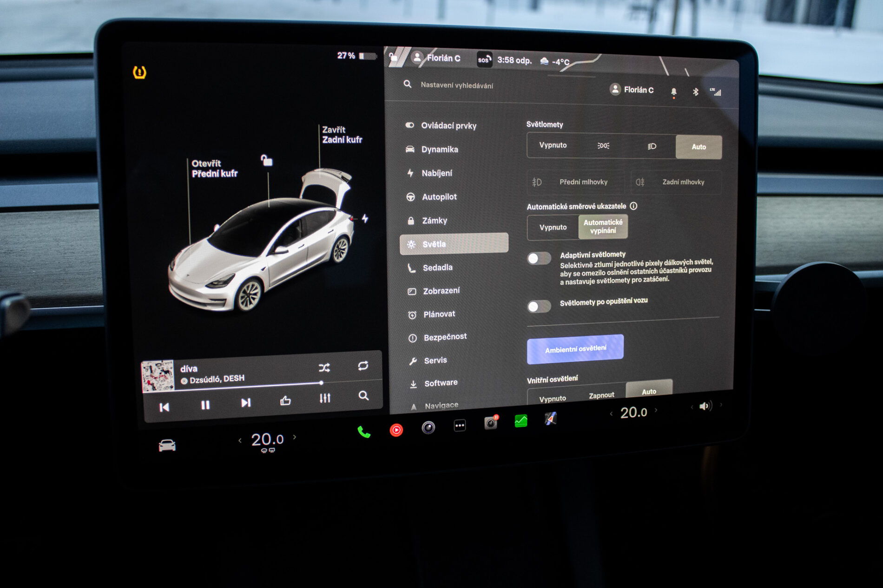Decrease right-side temperature with left chevron

click(611, 413)
